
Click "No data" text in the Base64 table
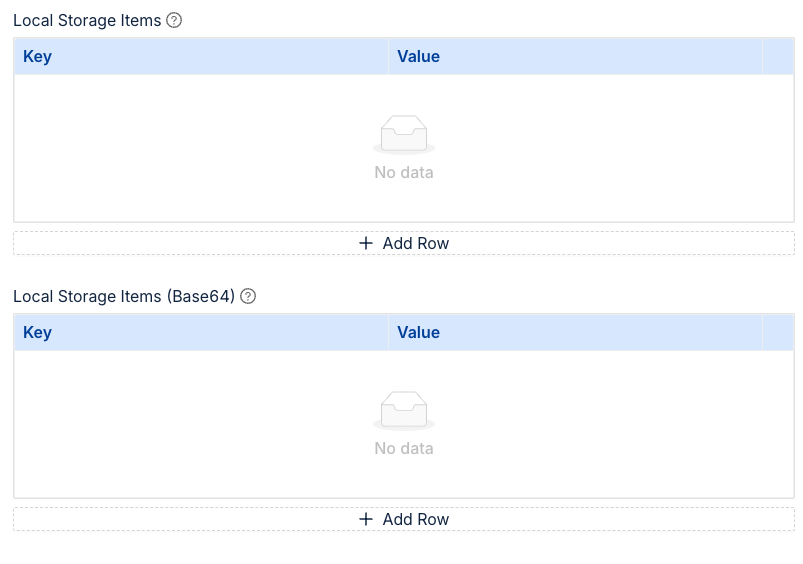click(404, 449)
